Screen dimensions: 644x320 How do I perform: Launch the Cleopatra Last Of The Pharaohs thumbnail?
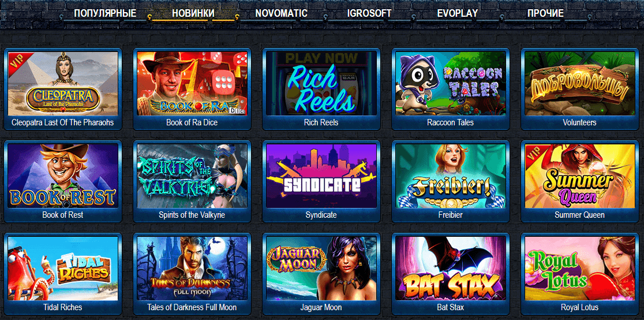click(x=63, y=84)
